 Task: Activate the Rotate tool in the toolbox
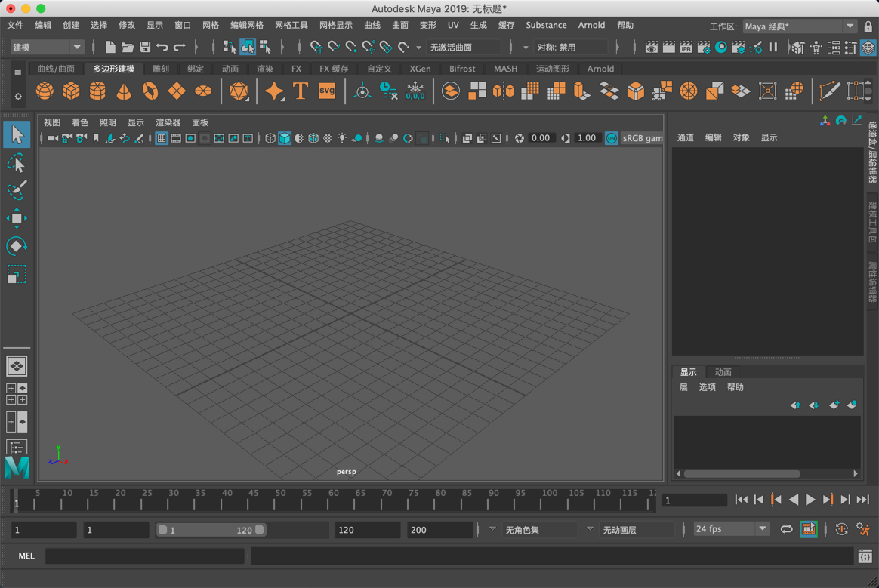pos(17,245)
